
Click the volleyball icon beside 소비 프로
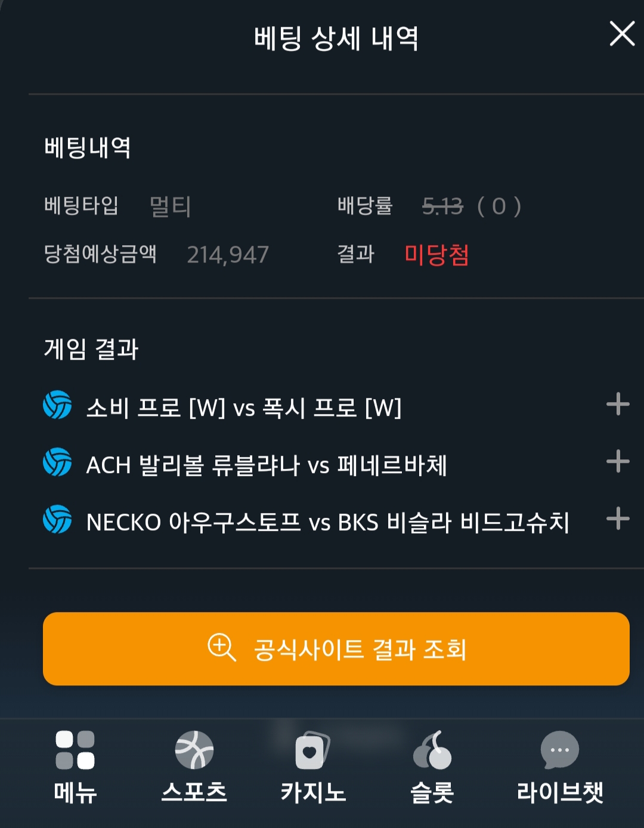[57, 405]
